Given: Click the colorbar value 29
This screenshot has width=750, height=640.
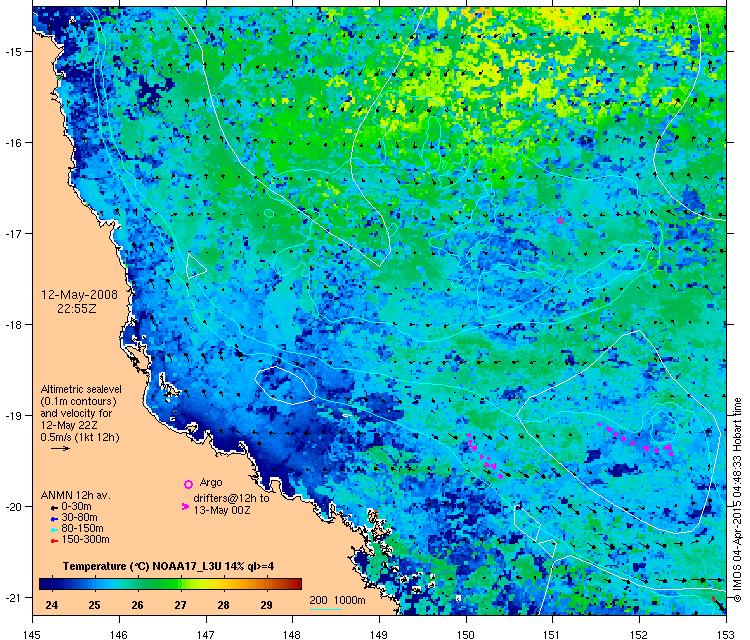Looking at the screenshot, I should 266,605.
